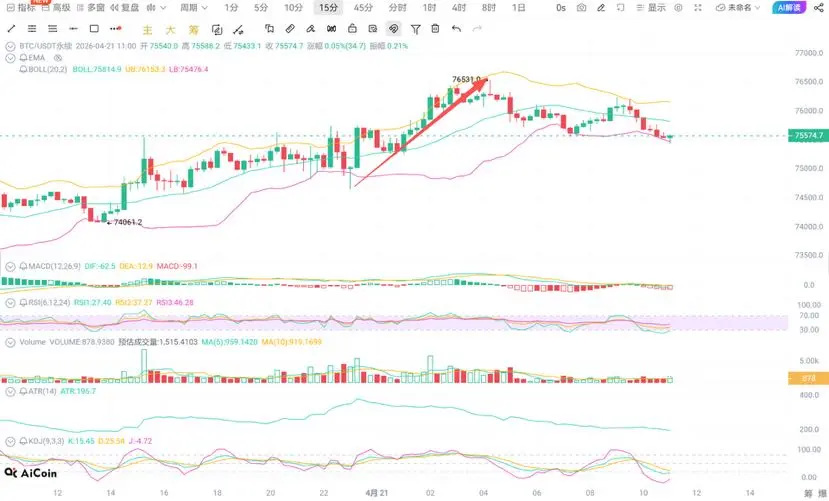Select the horizontal ray line tool

(x=73, y=29)
